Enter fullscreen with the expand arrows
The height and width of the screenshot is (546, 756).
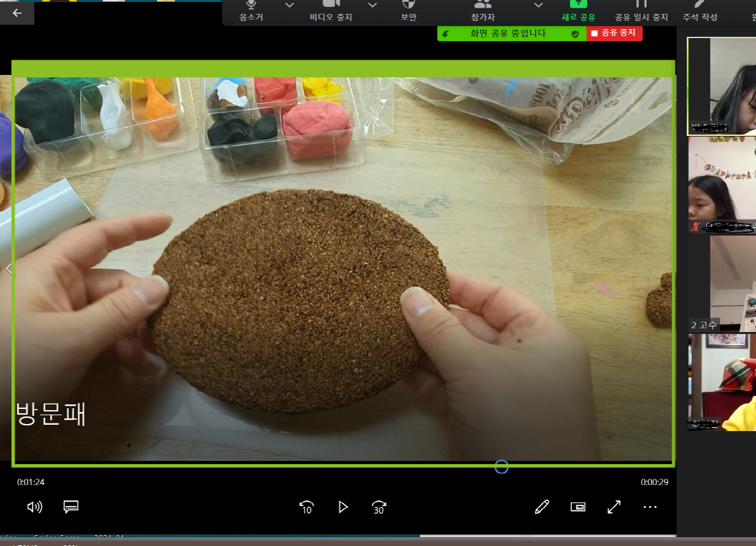pos(614,507)
